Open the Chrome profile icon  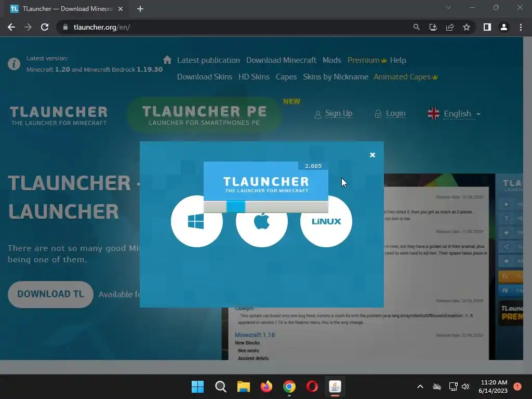point(504,27)
